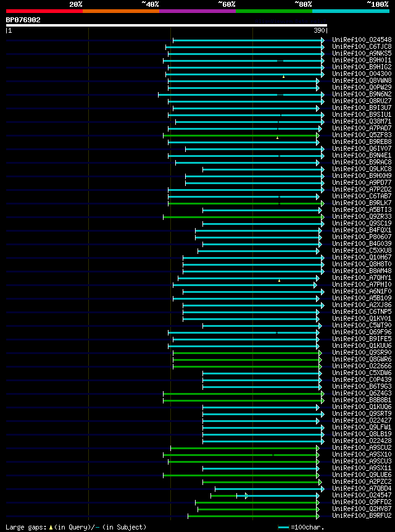
Task: Select the UniRef100_Q9LFW1 label
Action: [362, 427]
